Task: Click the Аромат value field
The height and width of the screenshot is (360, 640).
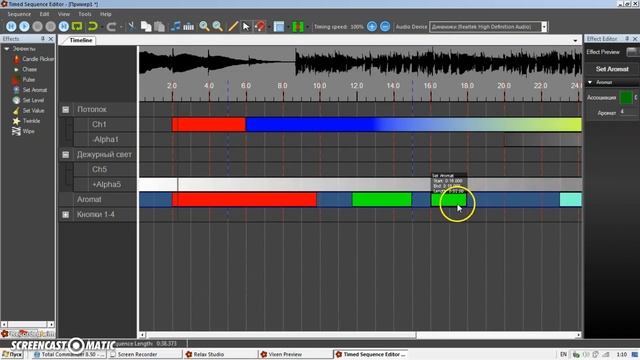Action: (x=629, y=112)
